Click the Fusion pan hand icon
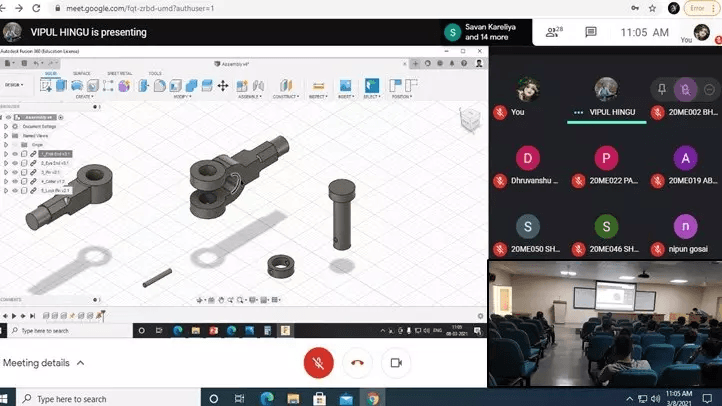This screenshot has height=406, width=722. [x=221, y=300]
